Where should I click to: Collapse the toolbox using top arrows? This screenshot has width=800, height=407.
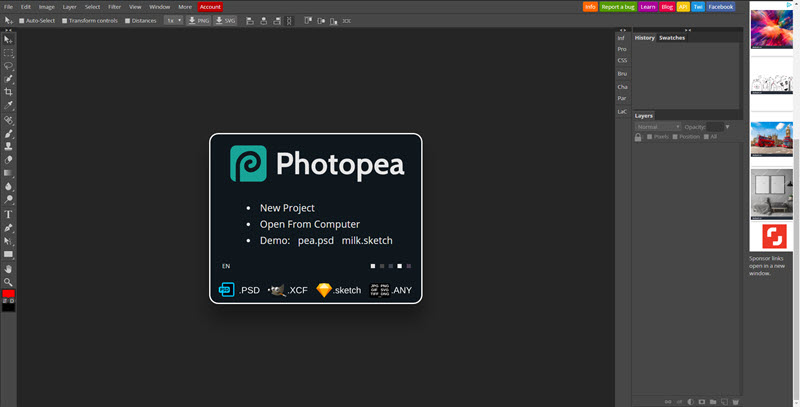pos(8,30)
